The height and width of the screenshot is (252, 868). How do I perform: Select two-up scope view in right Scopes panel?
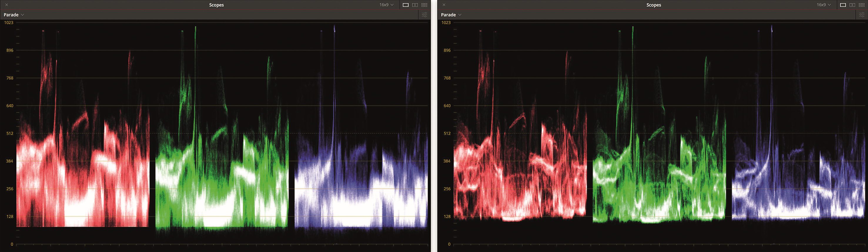pos(852,5)
